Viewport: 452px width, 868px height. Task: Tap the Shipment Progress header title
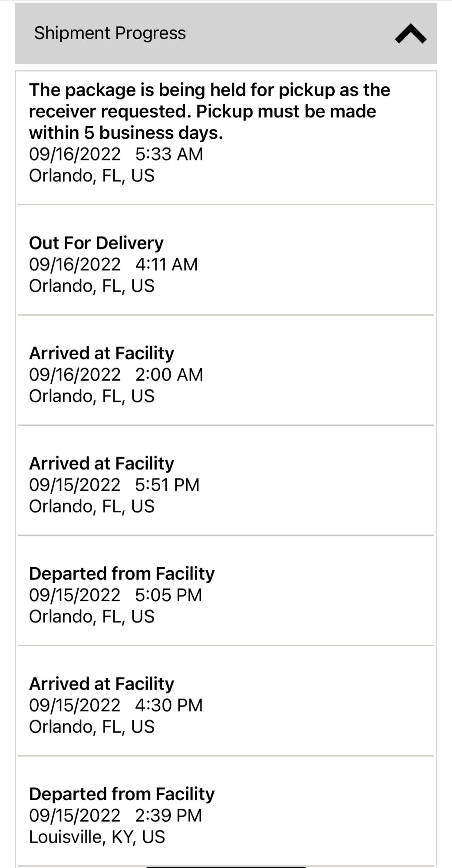[x=110, y=33]
